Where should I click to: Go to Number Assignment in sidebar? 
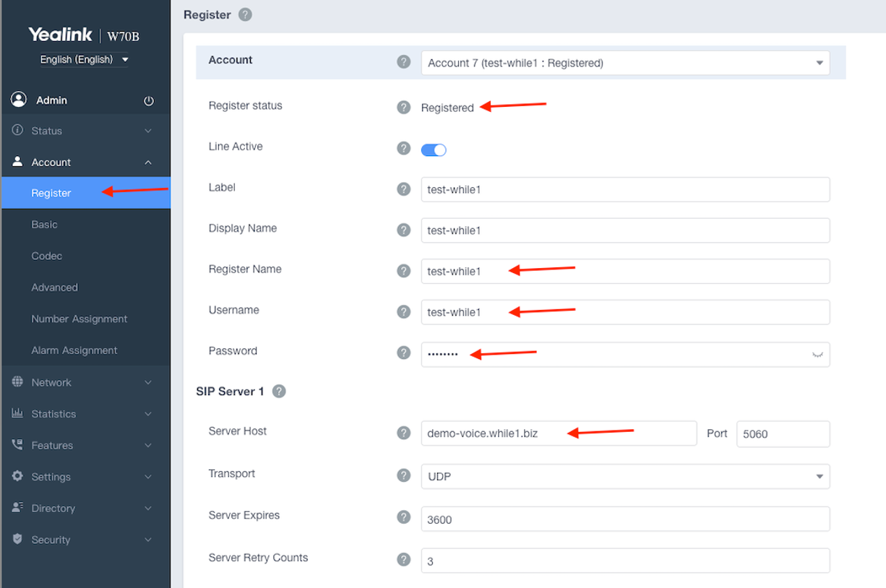(x=79, y=319)
